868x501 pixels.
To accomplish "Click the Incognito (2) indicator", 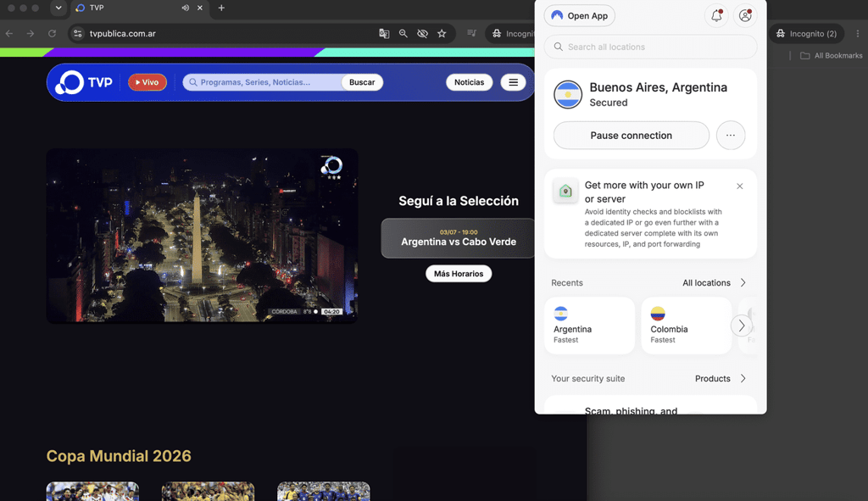I will coord(807,34).
